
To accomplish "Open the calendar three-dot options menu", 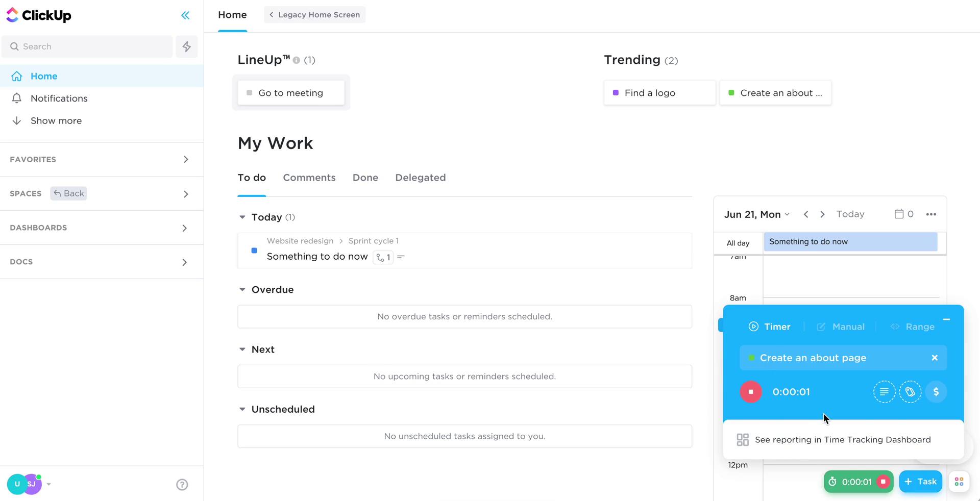I will tap(931, 214).
